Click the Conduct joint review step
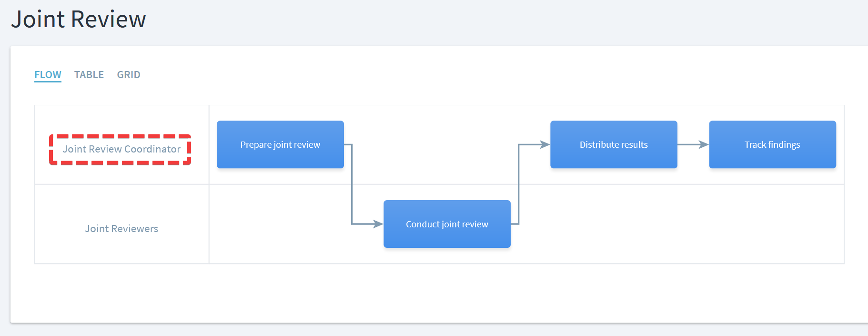This screenshot has height=336, width=868. tap(447, 224)
